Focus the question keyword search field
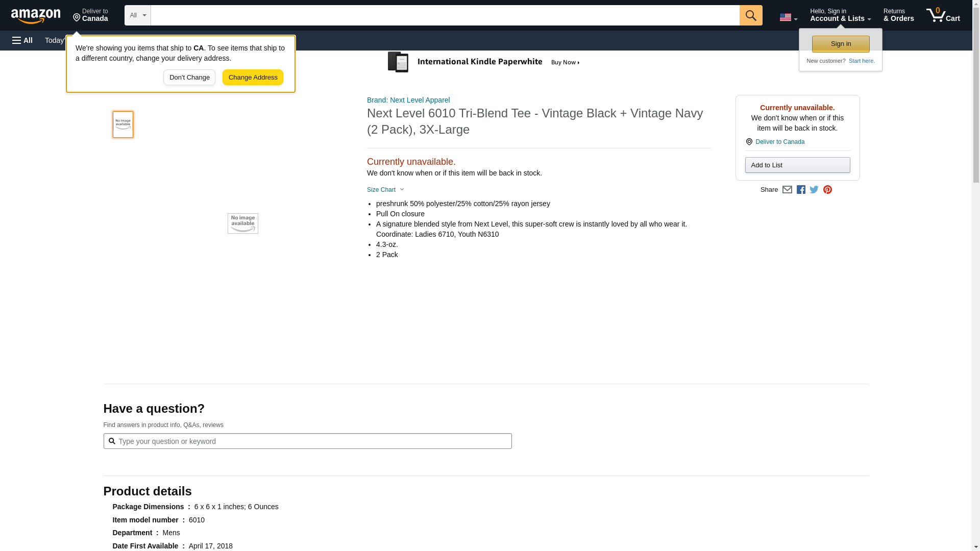980x551 pixels. pos(311,441)
